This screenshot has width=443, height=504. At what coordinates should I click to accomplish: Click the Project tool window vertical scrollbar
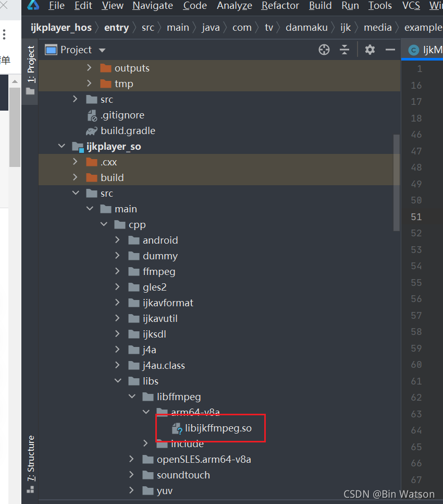[397, 183]
